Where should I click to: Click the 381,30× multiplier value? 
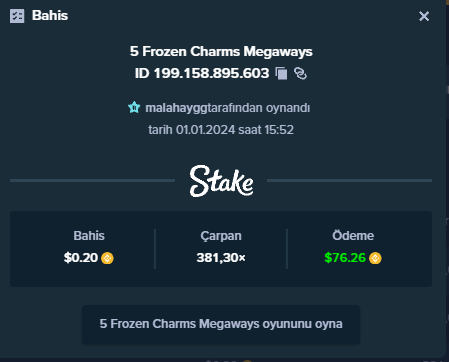[x=221, y=258]
